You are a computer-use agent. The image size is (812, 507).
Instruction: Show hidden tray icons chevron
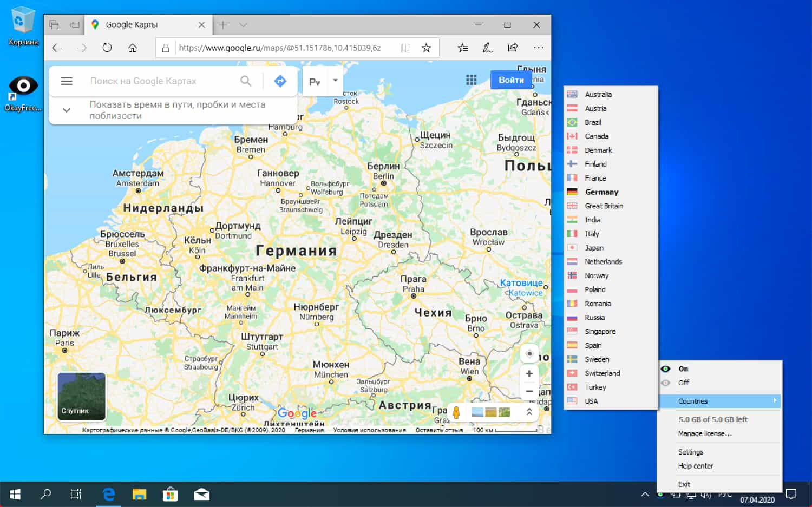click(645, 494)
